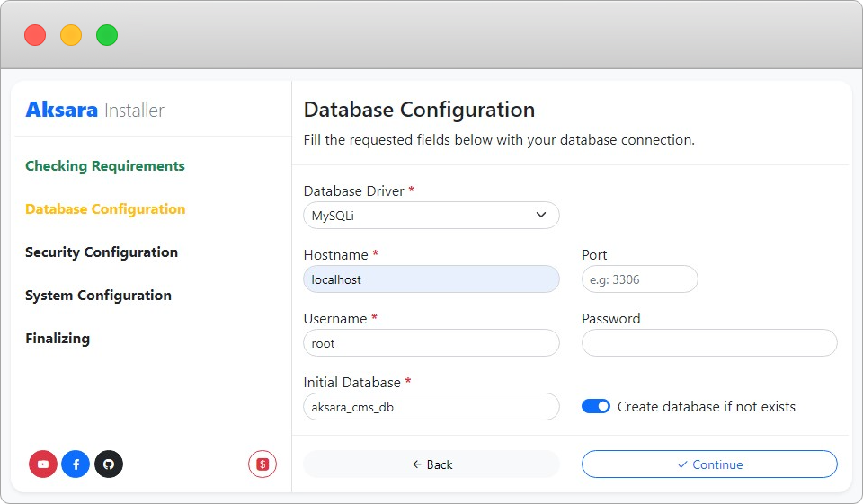The image size is (863, 504).
Task: Open System Configuration step
Action: pyautogui.click(x=98, y=296)
